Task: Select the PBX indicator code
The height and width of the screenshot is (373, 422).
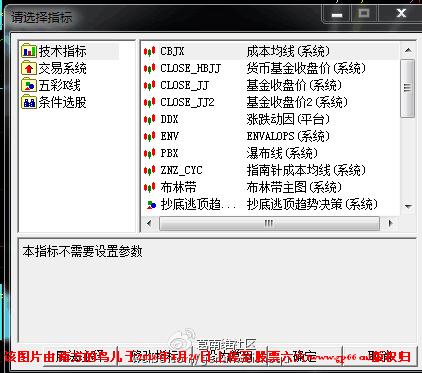Action: point(169,153)
